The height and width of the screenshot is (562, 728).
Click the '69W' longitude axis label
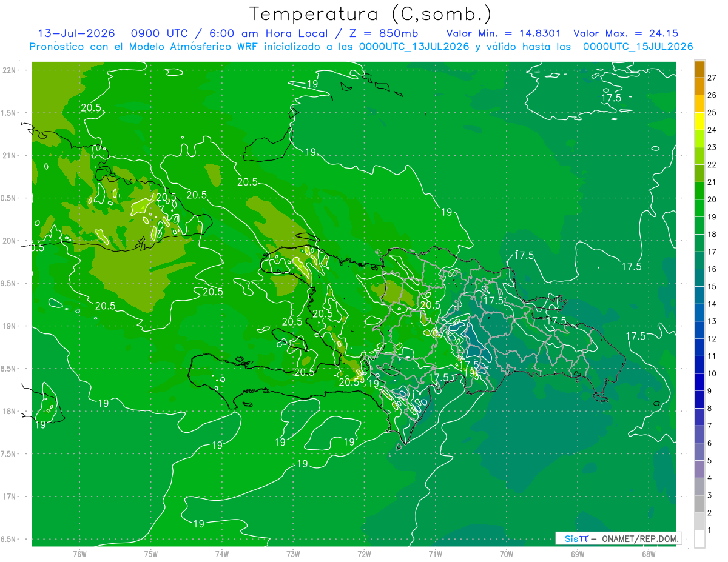[x=578, y=554]
